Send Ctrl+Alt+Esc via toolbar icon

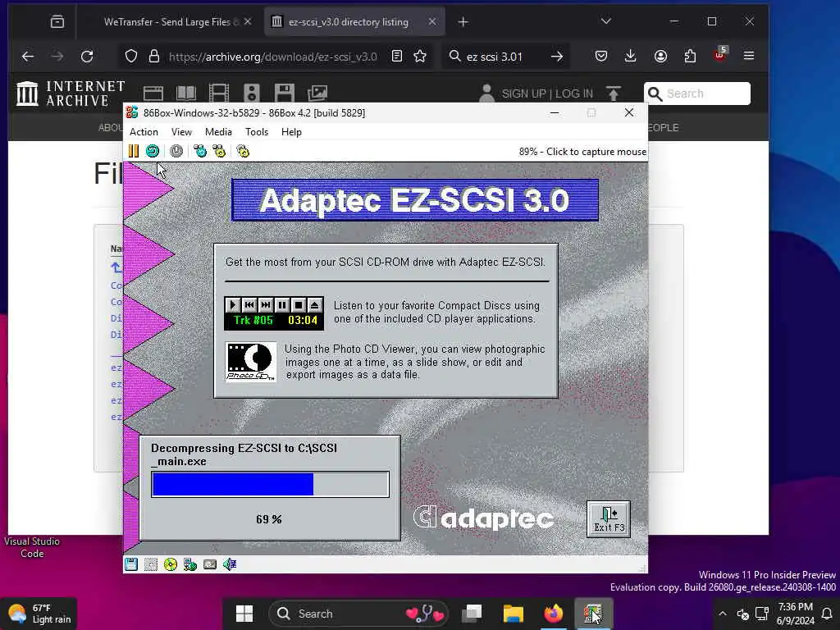(219, 152)
